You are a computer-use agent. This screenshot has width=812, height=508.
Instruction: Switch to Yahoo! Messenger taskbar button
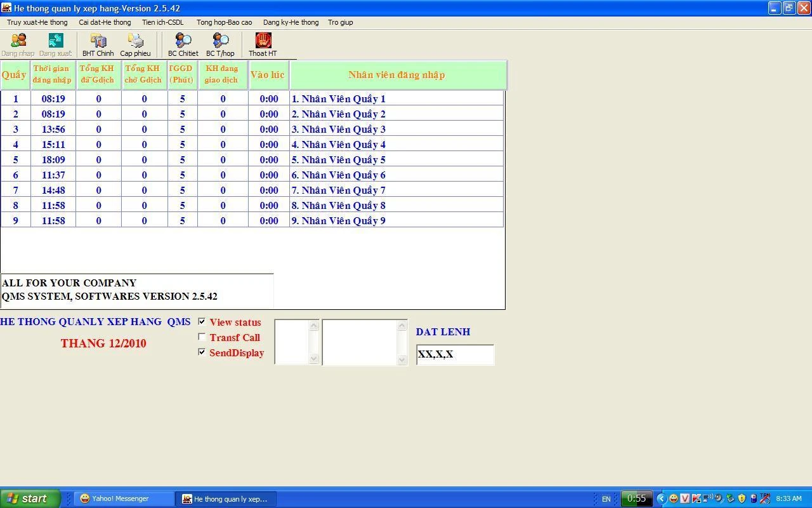point(124,498)
